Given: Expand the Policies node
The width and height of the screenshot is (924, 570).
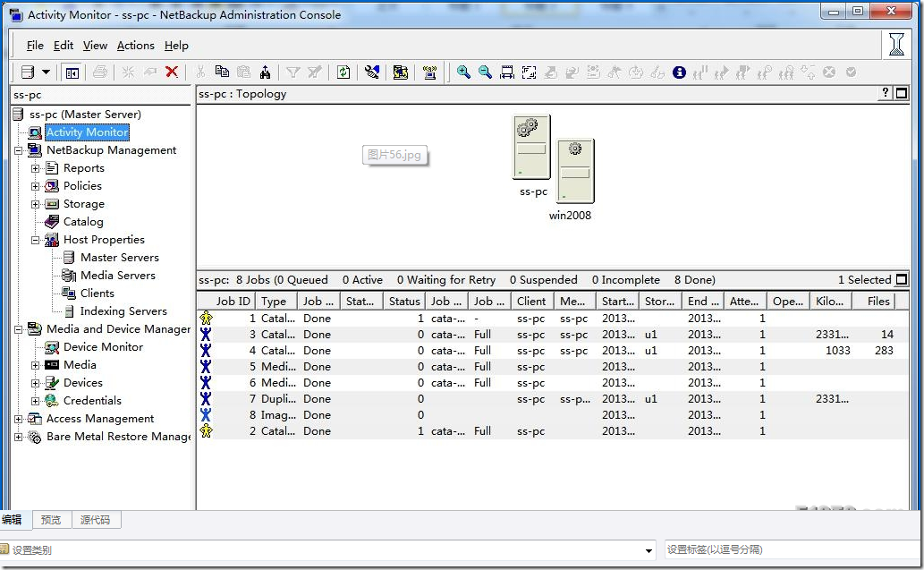Looking at the screenshot, I should (36, 186).
